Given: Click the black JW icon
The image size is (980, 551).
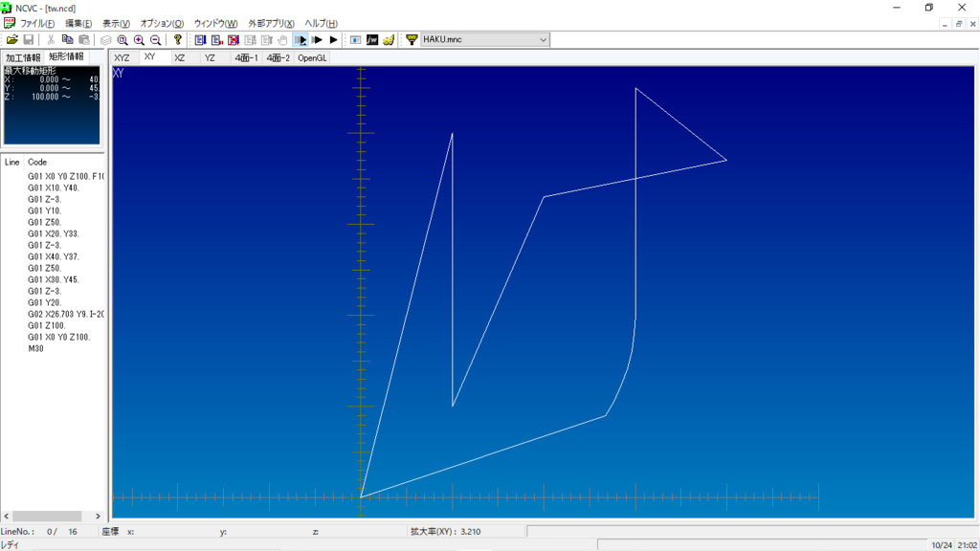Looking at the screenshot, I should [372, 40].
